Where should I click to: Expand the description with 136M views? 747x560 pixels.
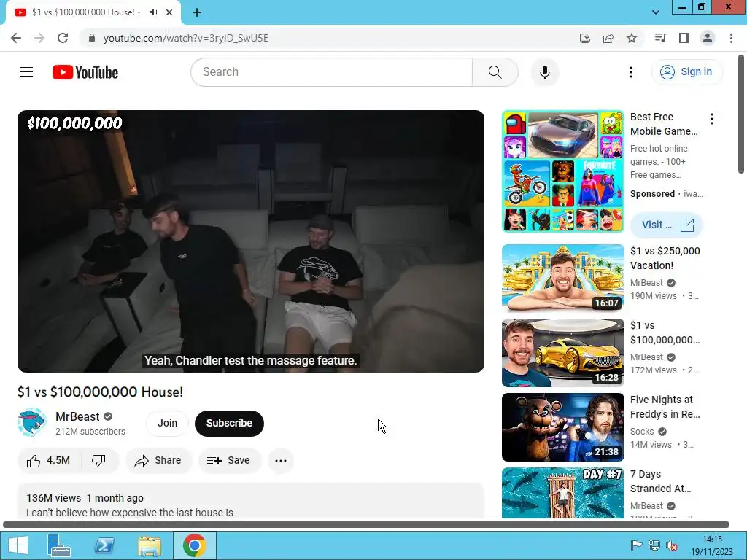point(251,502)
